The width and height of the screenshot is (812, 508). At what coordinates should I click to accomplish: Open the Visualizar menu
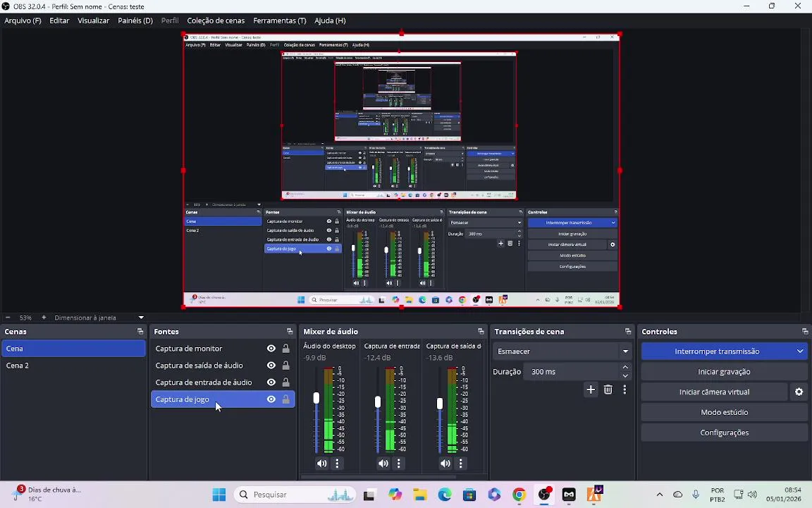point(93,20)
